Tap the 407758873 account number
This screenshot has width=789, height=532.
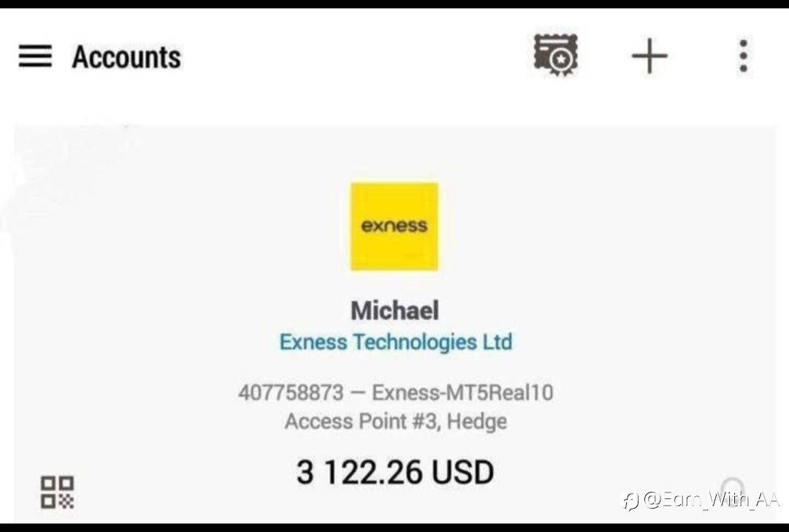pos(291,392)
